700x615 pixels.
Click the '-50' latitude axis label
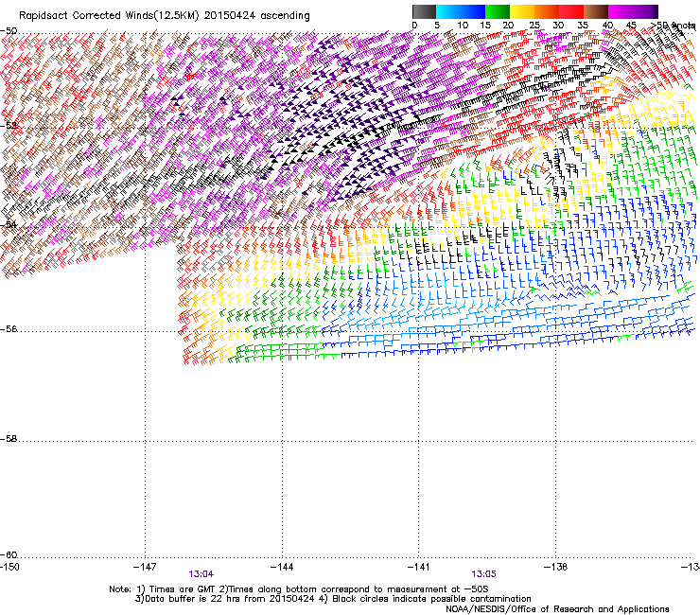[9, 31]
